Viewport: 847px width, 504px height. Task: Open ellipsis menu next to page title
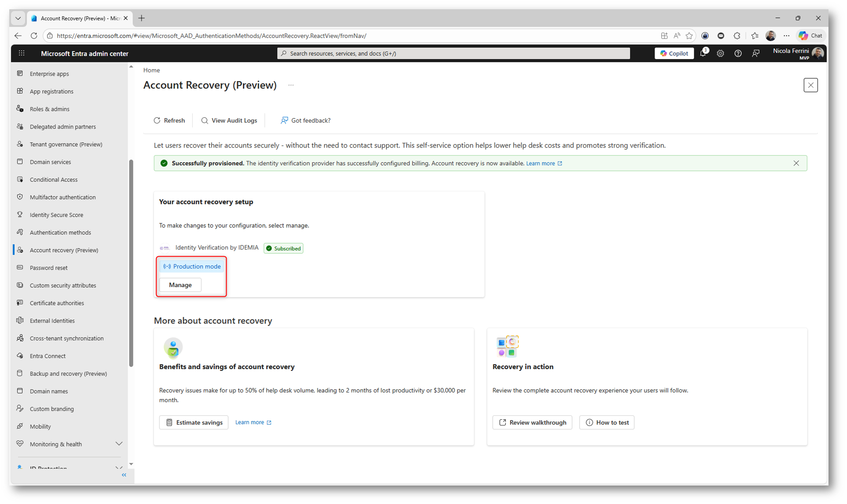[291, 85]
